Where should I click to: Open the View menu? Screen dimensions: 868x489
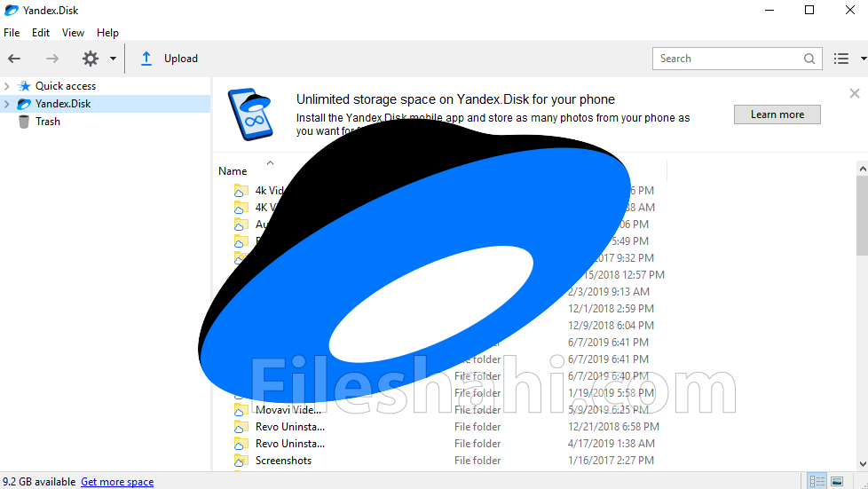[73, 33]
